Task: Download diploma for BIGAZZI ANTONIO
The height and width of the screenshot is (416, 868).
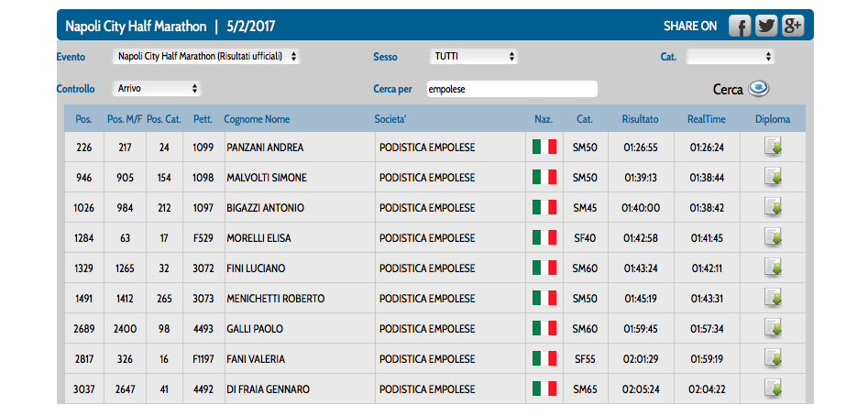Action: [773, 207]
